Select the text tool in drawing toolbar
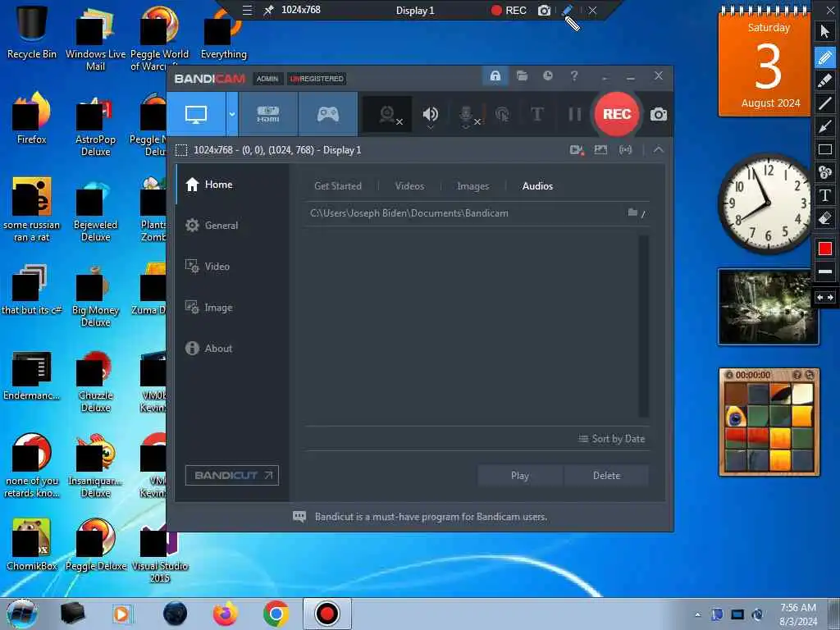840x630 pixels. (x=825, y=195)
